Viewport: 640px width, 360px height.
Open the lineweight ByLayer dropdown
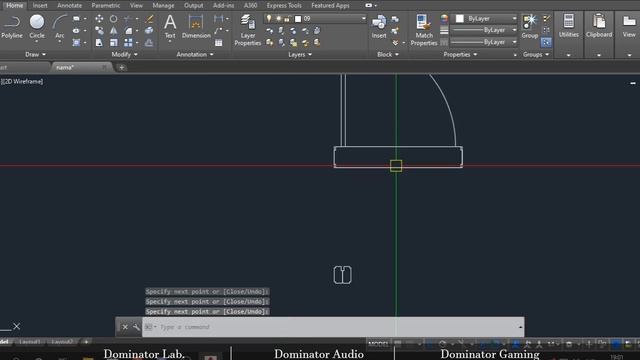514,30
